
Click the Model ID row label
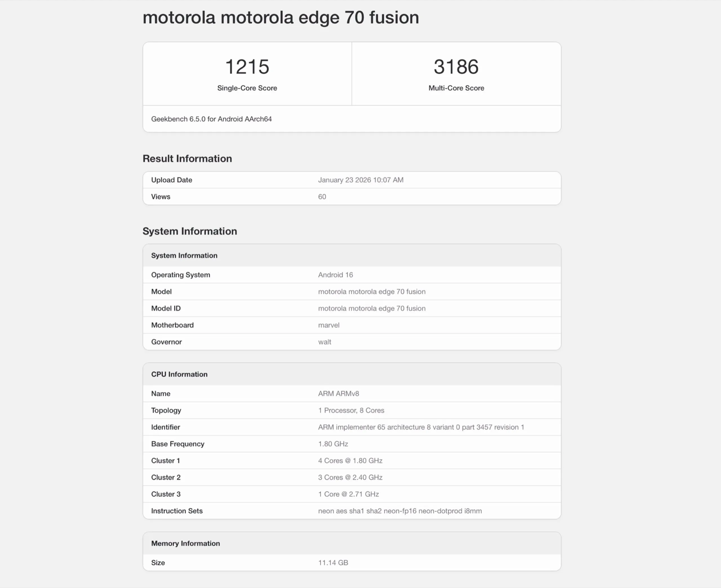(166, 308)
